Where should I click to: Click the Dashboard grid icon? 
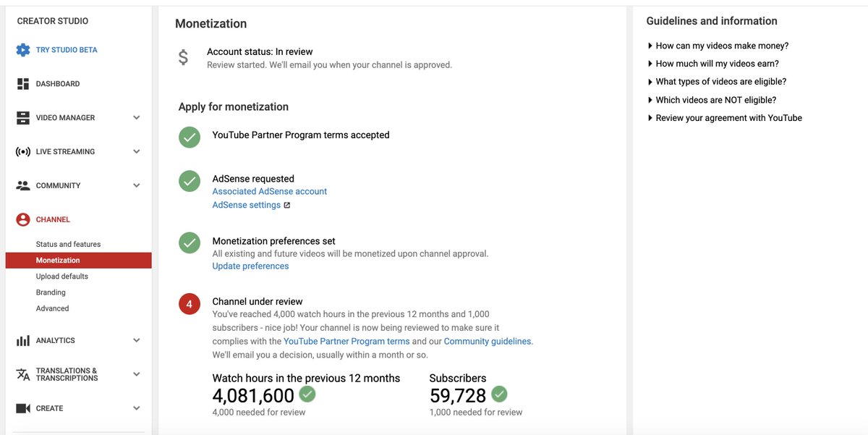[x=23, y=84]
